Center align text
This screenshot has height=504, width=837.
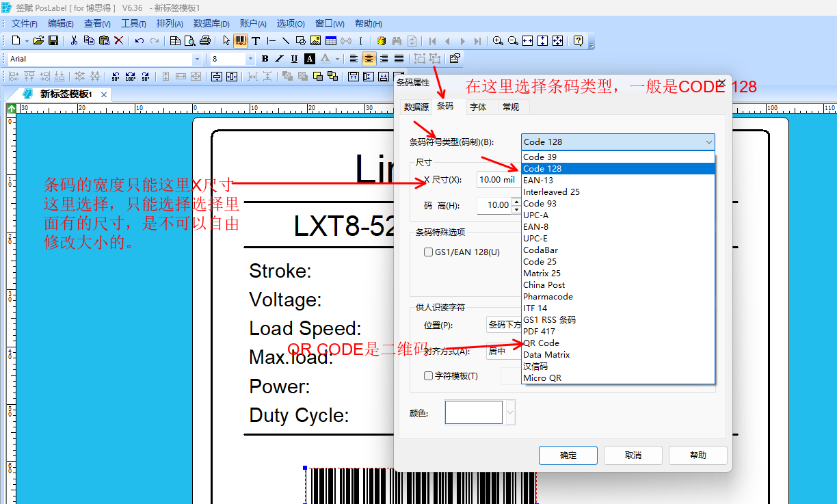(369, 59)
